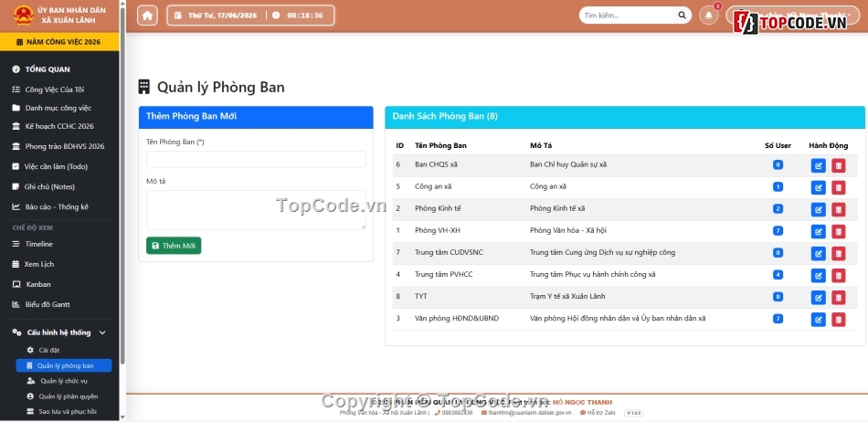
Task: Edit the Phòng VH-XH row
Action: [x=818, y=231]
